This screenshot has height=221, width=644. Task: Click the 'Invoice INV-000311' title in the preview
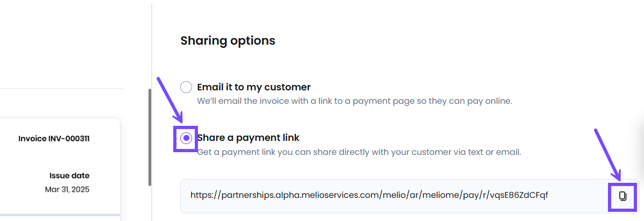[54, 139]
